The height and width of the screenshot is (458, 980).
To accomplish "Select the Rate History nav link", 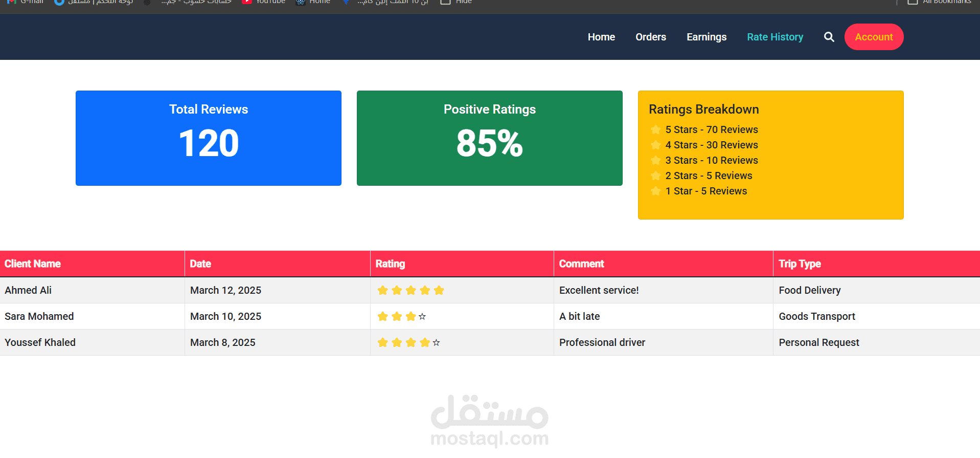I will (x=775, y=37).
